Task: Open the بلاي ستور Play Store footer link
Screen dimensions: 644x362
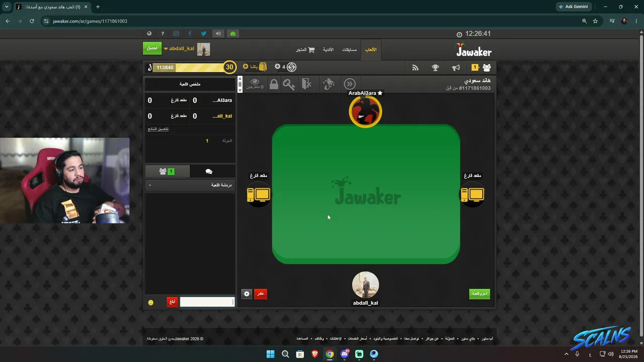Action: 469,339
